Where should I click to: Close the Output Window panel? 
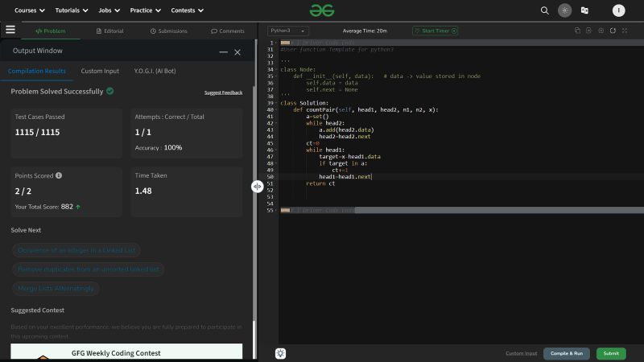(x=237, y=52)
